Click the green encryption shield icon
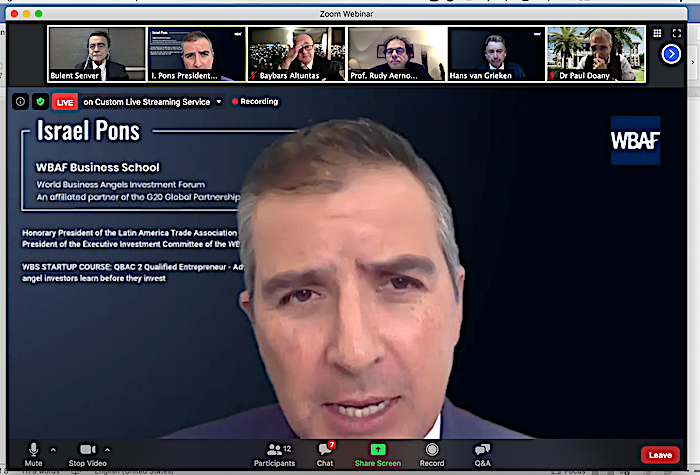700x475 pixels. [40, 101]
